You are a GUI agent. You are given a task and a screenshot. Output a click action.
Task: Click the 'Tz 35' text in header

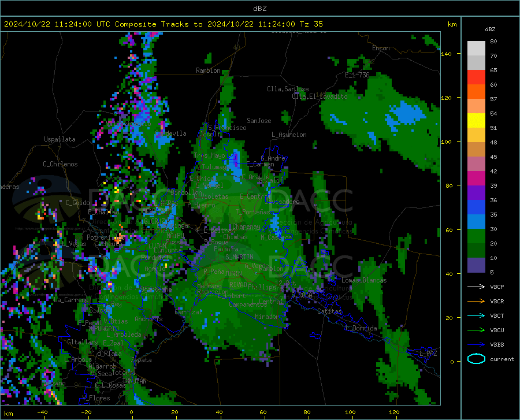(x=311, y=24)
